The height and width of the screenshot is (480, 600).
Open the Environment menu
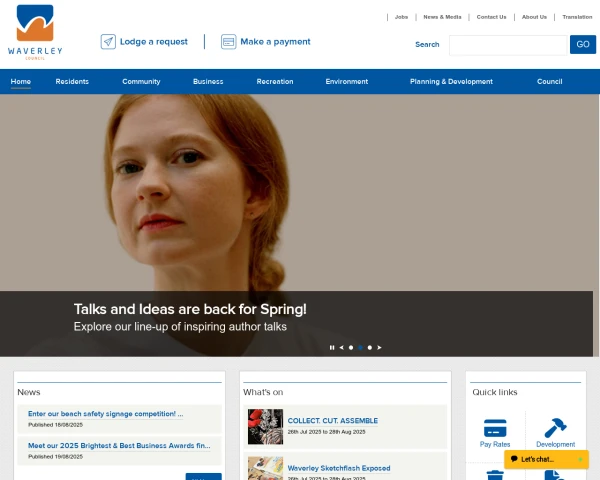(347, 82)
